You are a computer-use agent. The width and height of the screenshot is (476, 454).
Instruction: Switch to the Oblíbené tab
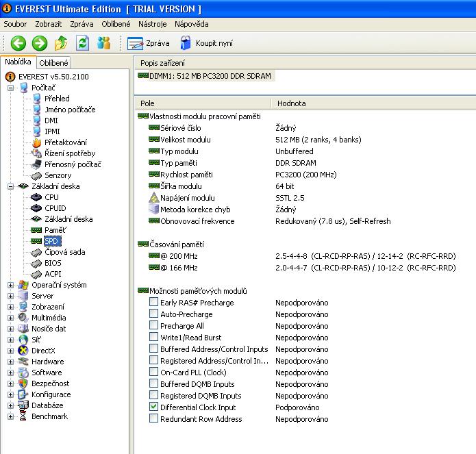[53, 63]
